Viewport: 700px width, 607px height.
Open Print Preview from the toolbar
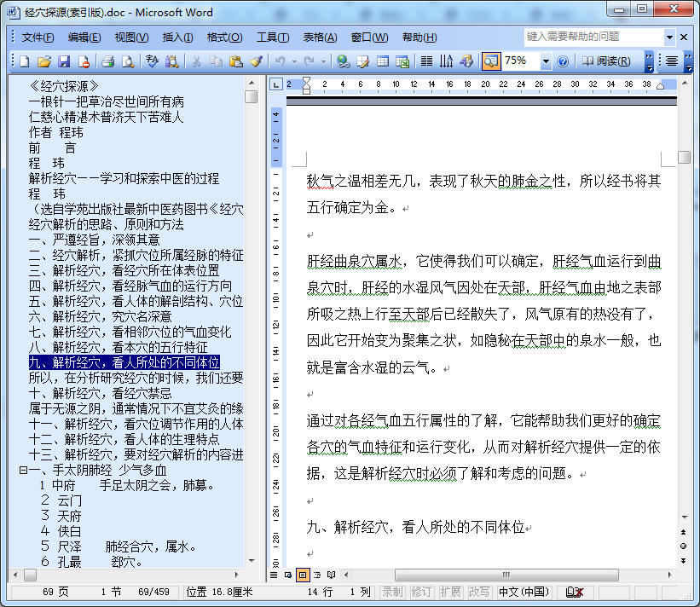pos(127,61)
